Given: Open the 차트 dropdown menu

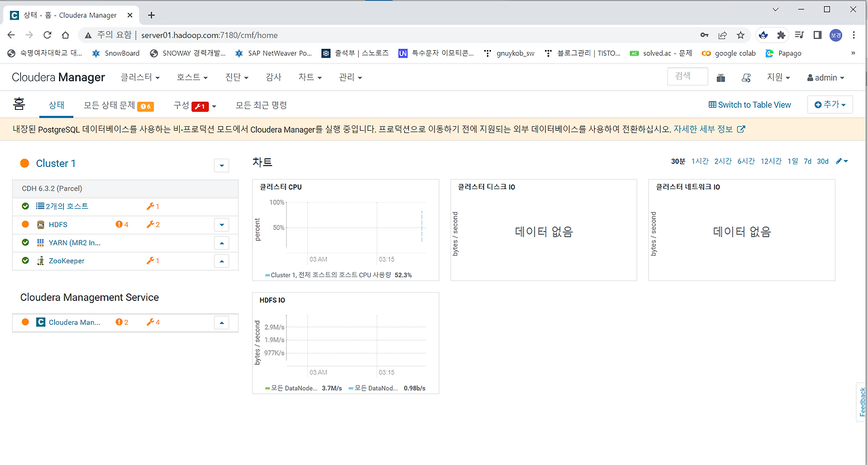Looking at the screenshot, I should click(x=310, y=77).
